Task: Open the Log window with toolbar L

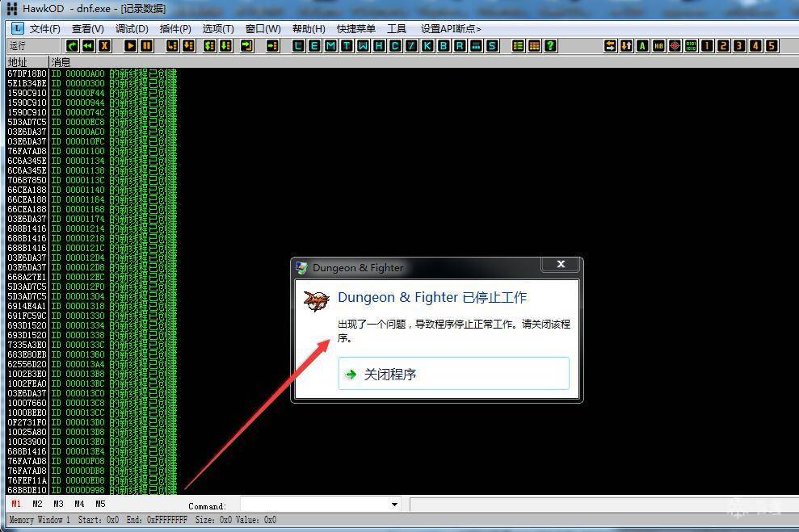Action: click(299, 46)
